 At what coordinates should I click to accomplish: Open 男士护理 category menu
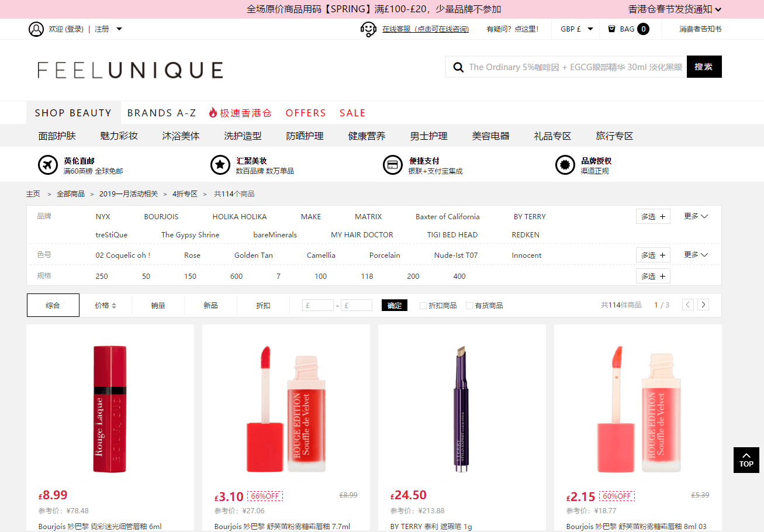coord(429,136)
